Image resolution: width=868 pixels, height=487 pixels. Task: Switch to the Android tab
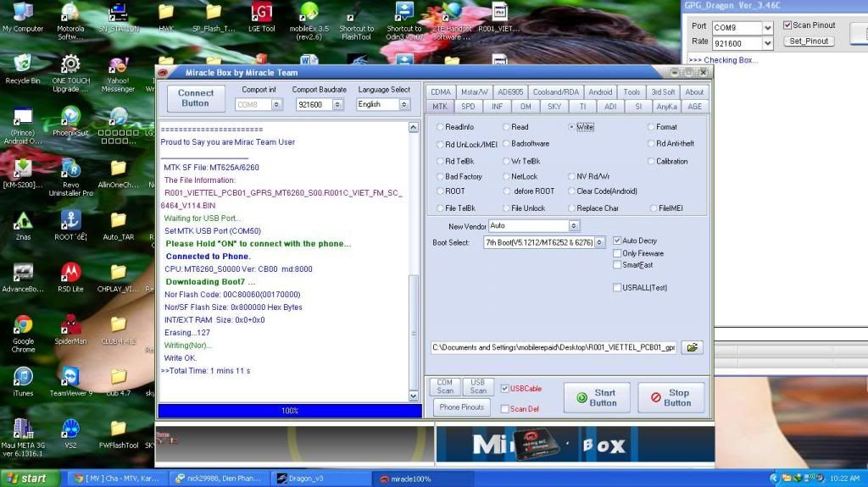point(600,91)
